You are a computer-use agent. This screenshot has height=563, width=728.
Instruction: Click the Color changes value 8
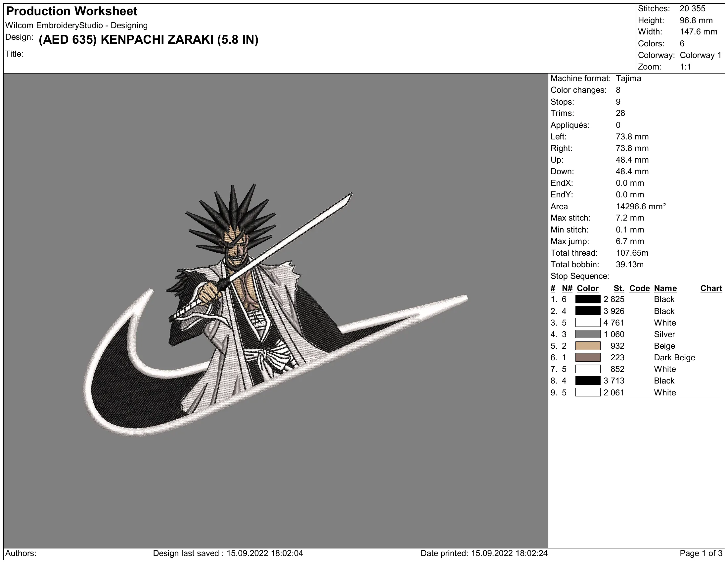coord(618,90)
